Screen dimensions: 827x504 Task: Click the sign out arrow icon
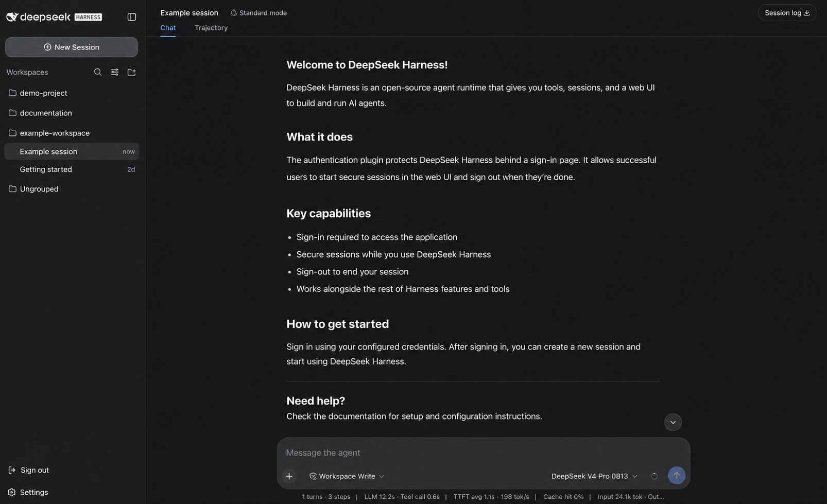pos(12,470)
